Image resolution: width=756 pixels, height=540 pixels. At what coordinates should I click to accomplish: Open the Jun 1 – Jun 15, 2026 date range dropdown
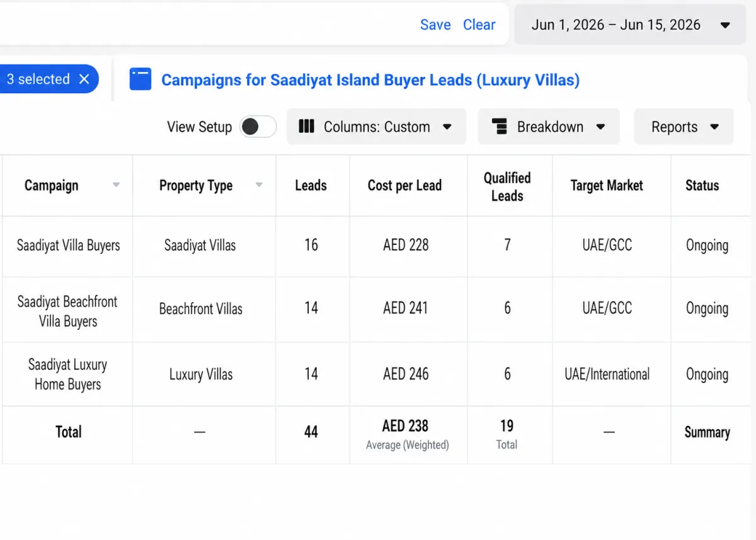(x=631, y=25)
